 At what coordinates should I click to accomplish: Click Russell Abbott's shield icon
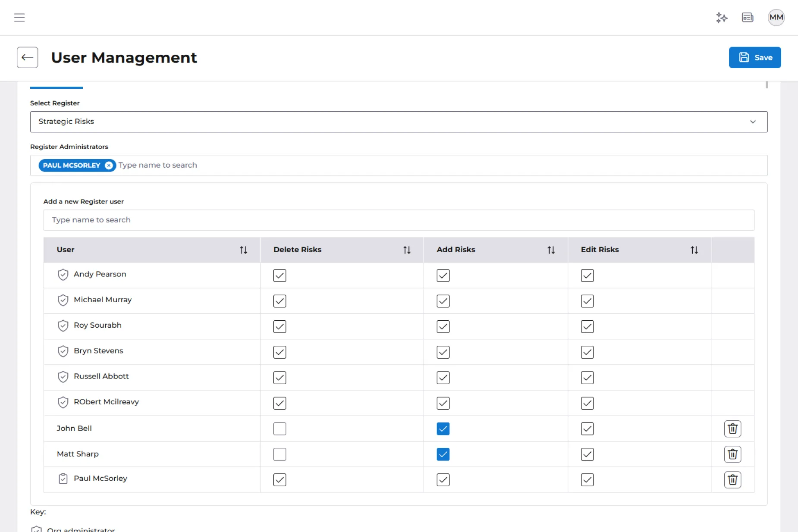click(63, 377)
